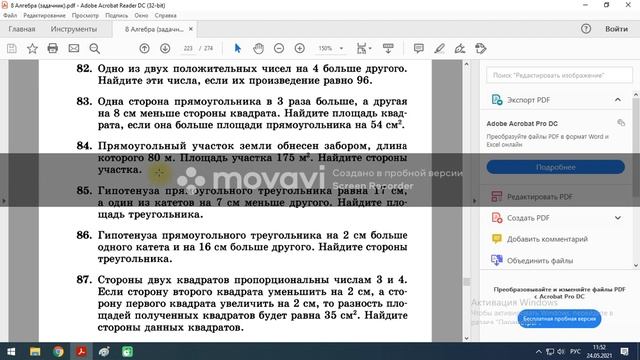Click the stamp tool toolbar icon
This screenshot has width=640, height=360.
(481, 49)
